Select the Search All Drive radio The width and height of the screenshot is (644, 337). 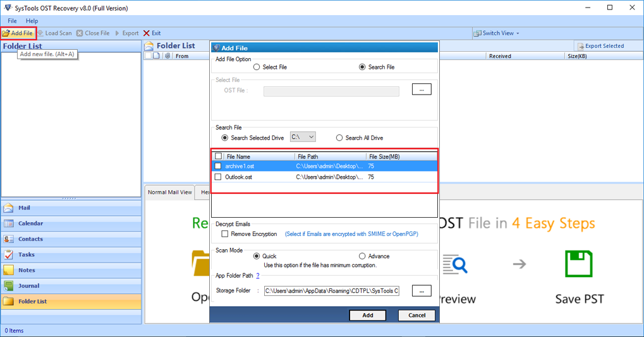[339, 138]
